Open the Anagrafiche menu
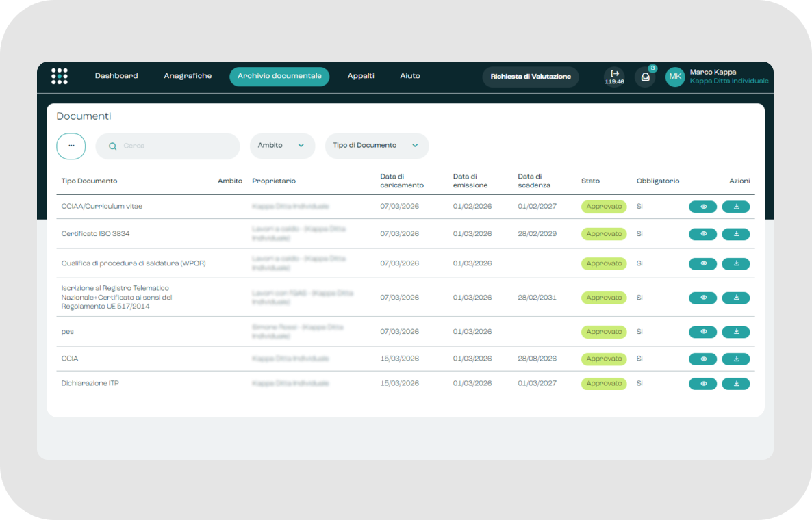Viewport: 812px width, 520px height. tap(188, 76)
